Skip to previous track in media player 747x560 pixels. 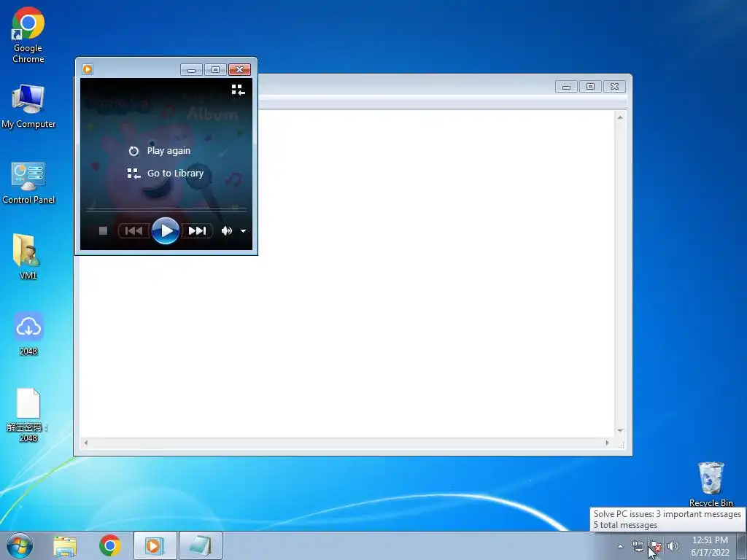pyautogui.click(x=133, y=231)
